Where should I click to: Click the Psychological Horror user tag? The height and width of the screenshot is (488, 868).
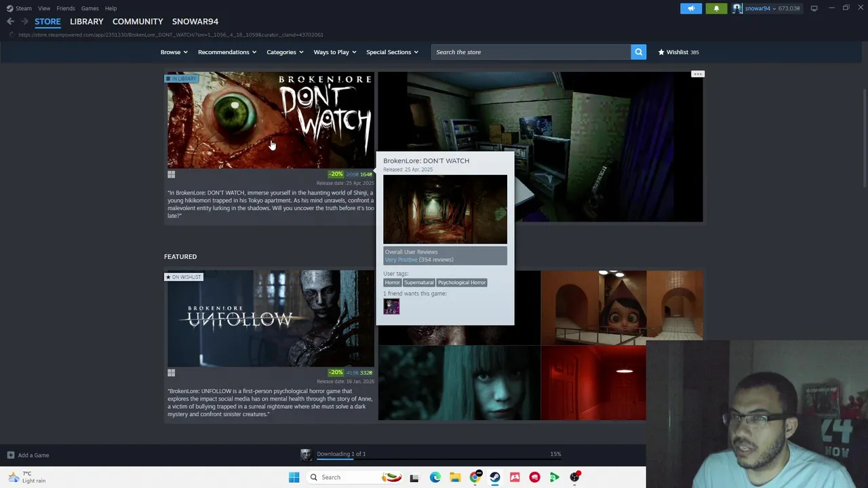pos(462,282)
